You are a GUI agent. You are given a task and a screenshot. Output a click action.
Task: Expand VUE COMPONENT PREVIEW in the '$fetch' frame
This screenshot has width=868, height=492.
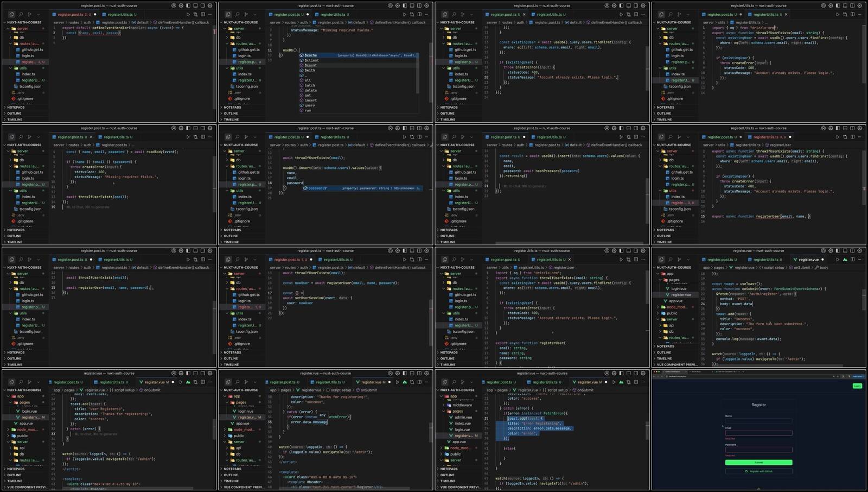(x=675, y=365)
